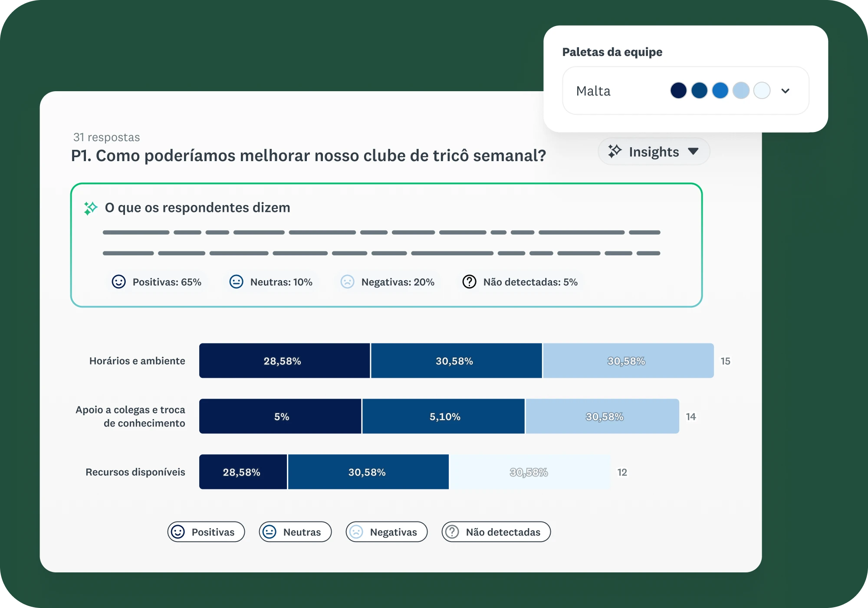Click the neutral face icon beside Neutras: 10%
Viewport: 868px width, 608px height.
click(x=236, y=282)
